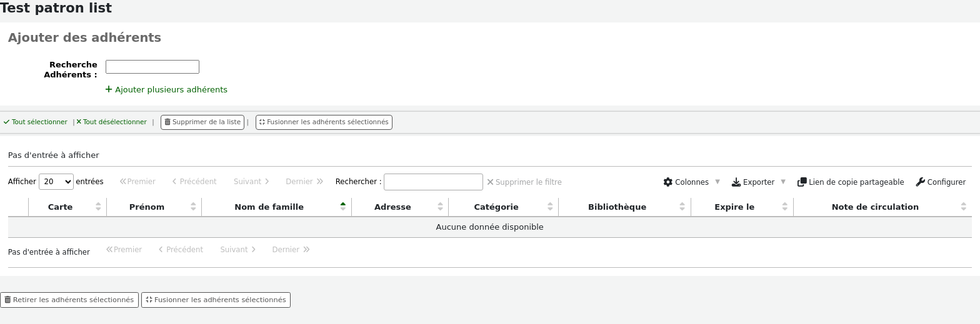This screenshot has width=980, height=324.
Task: Click Suivant in the top pagination
Action: click(x=251, y=182)
